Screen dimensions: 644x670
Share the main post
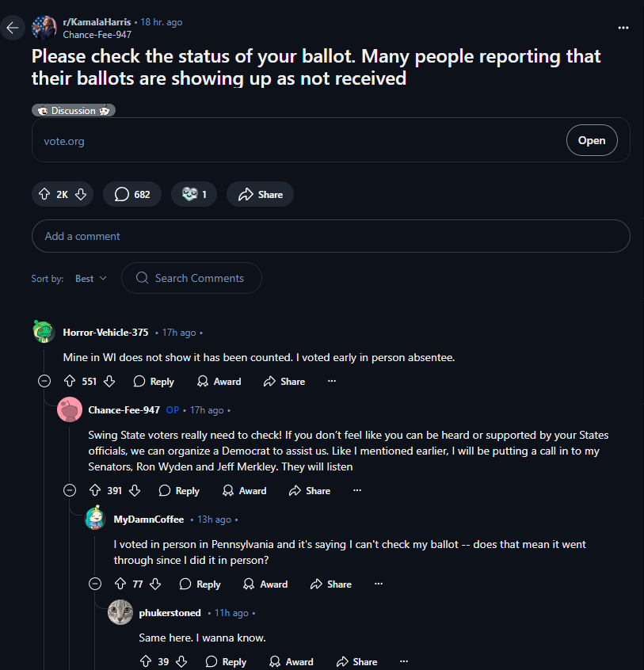(x=260, y=194)
